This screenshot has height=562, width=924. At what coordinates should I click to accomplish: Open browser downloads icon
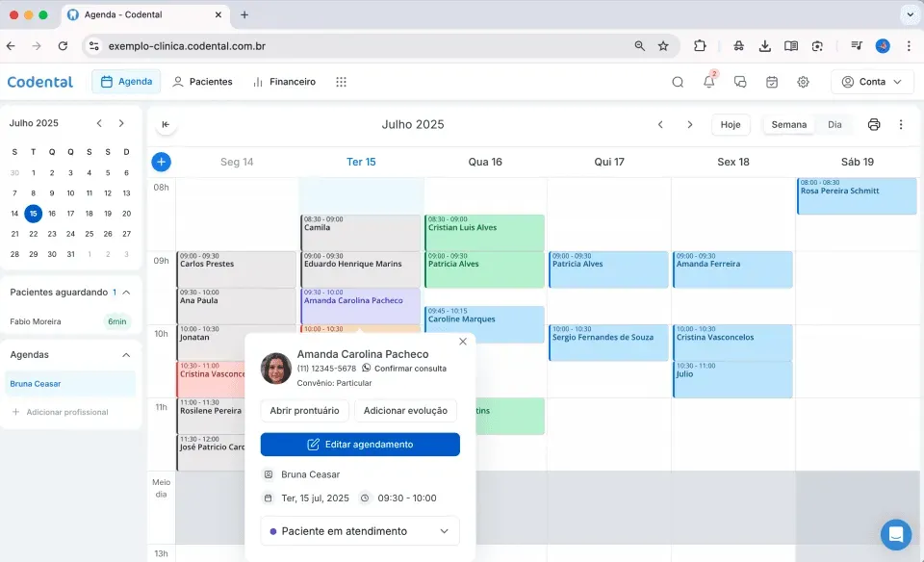[x=765, y=46]
